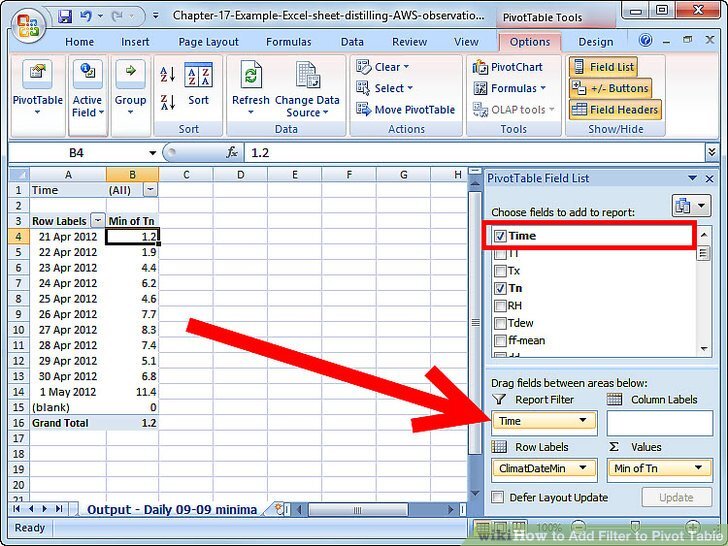
Task: Open the Clear dropdown in Actions
Action: pos(383,67)
